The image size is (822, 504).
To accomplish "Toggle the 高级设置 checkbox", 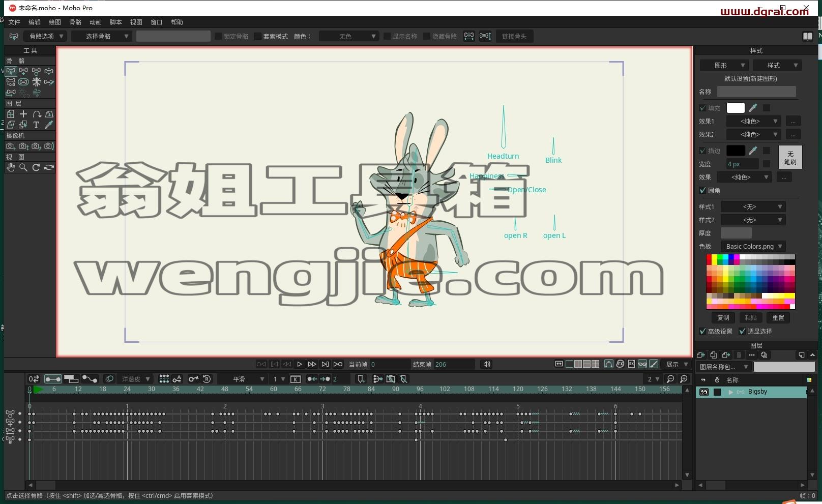I will click(x=702, y=331).
